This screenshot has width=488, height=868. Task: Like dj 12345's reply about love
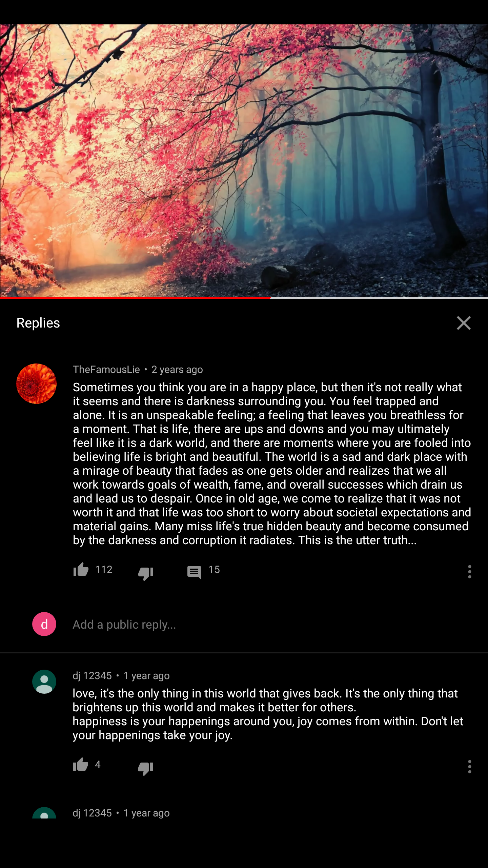point(81,765)
